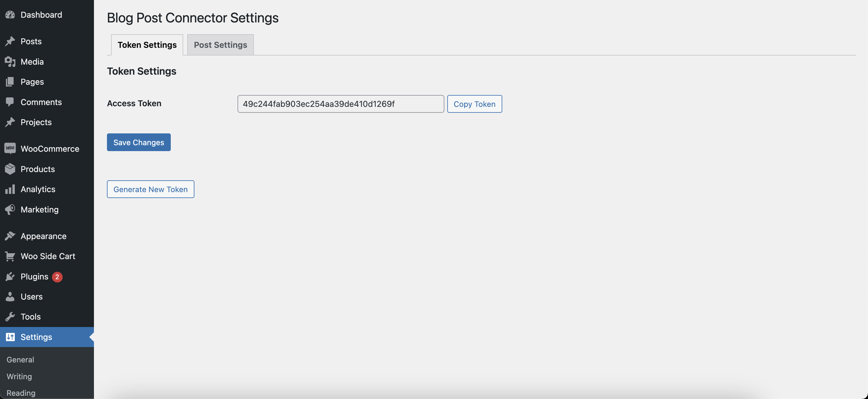
Task: Click the Save Changes button
Action: click(x=139, y=142)
